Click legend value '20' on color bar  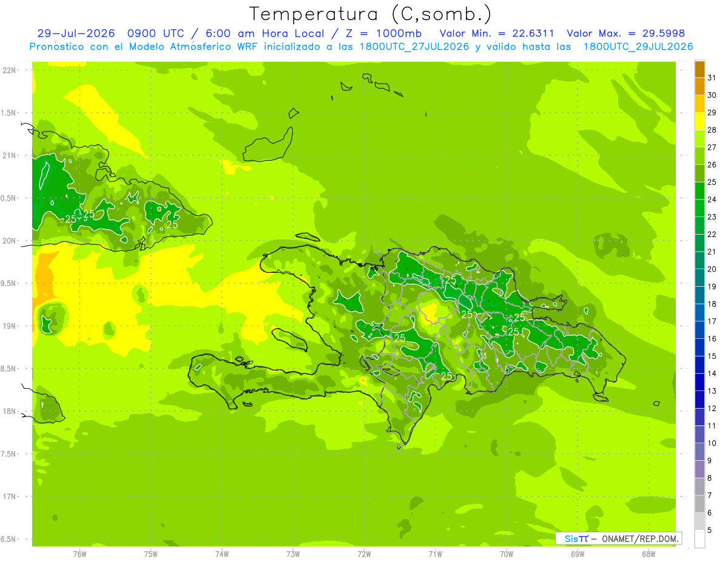coord(712,269)
